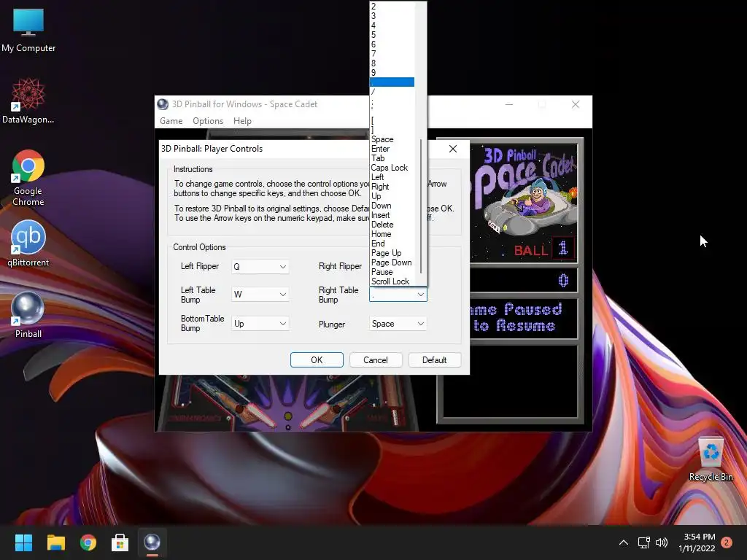The height and width of the screenshot is (560, 747).
Task: Open the Game menu
Action: (x=171, y=121)
